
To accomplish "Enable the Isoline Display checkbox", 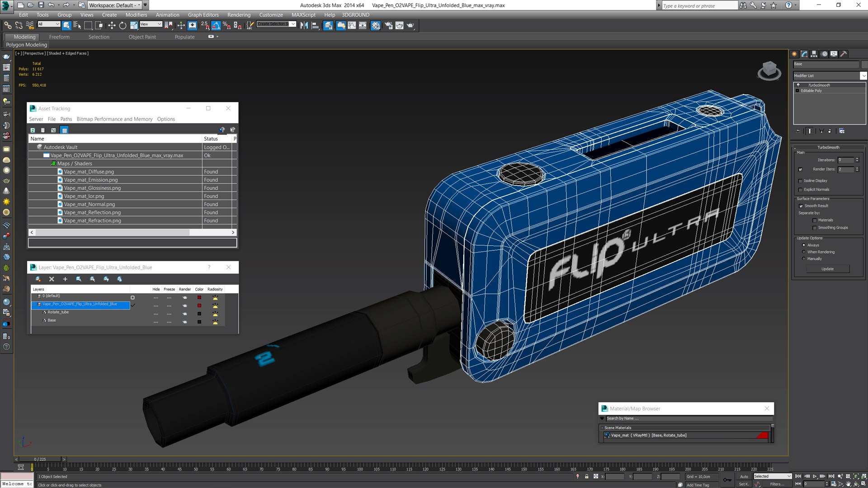I will pyautogui.click(x=801, y=181).
